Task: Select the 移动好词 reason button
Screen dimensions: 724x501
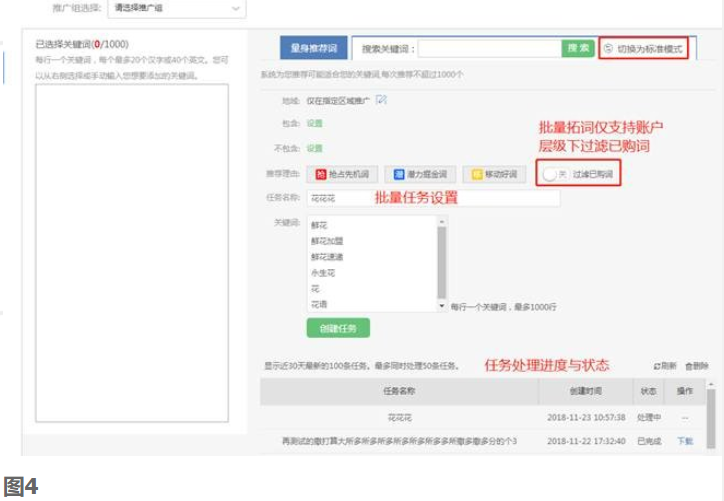Action: (494, 174)
